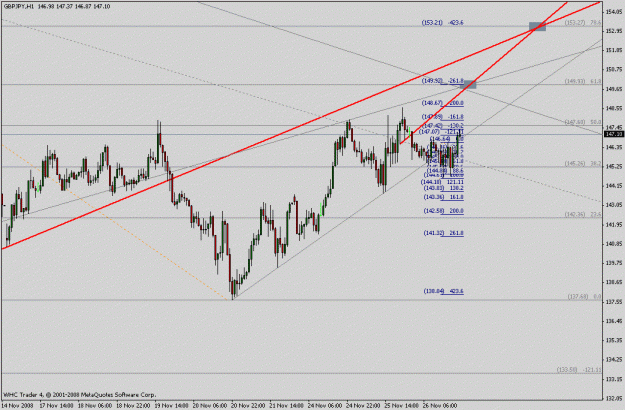Click the 145.25 price scale value
Screen dimensions: 625x410
tap(614, 166)
